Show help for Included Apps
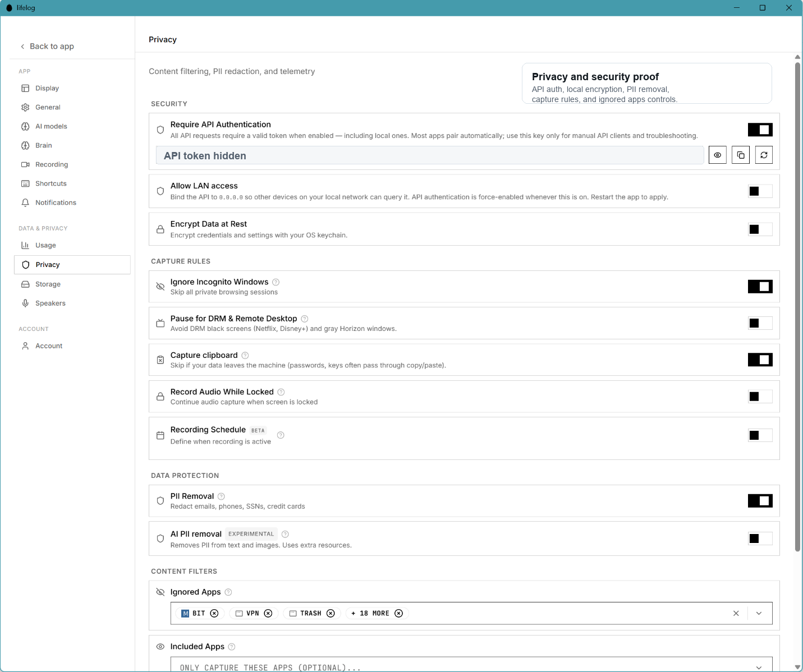 tap(232, 647)
